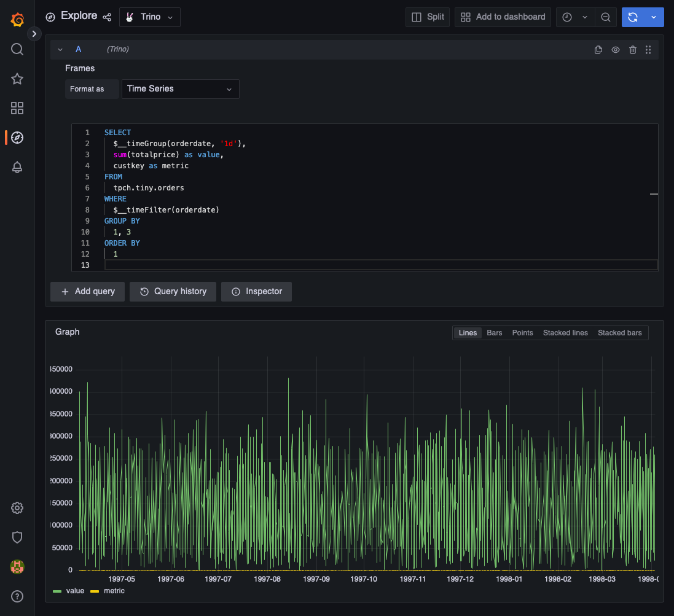Open the Trino data source dropdown
Screen dimensions: 674x616
tap(150, 17)
